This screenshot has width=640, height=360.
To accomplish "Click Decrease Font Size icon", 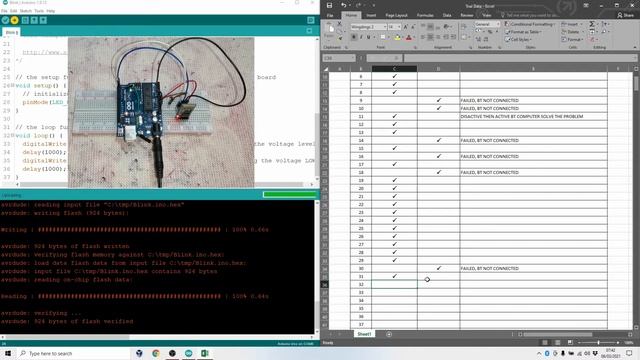I will [x=413, y=27].
